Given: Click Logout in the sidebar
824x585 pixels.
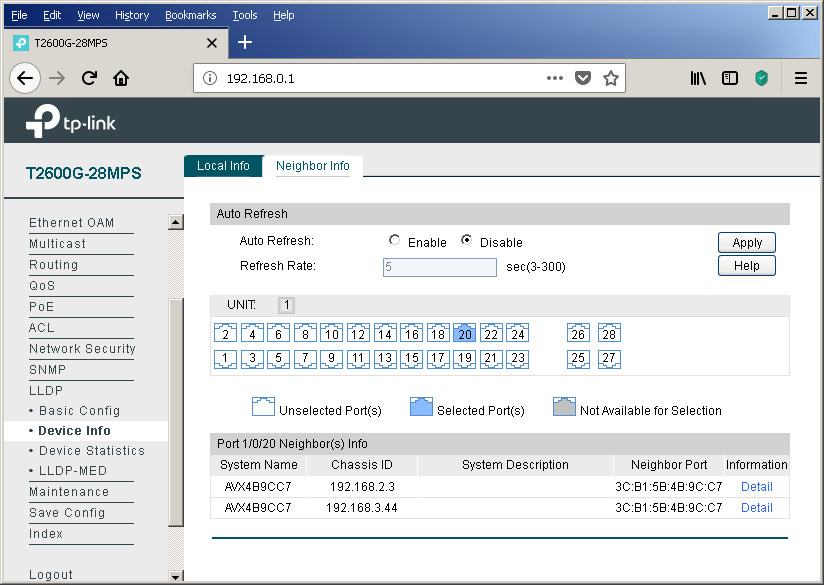Looking at the screenshot, I should 51,574.
